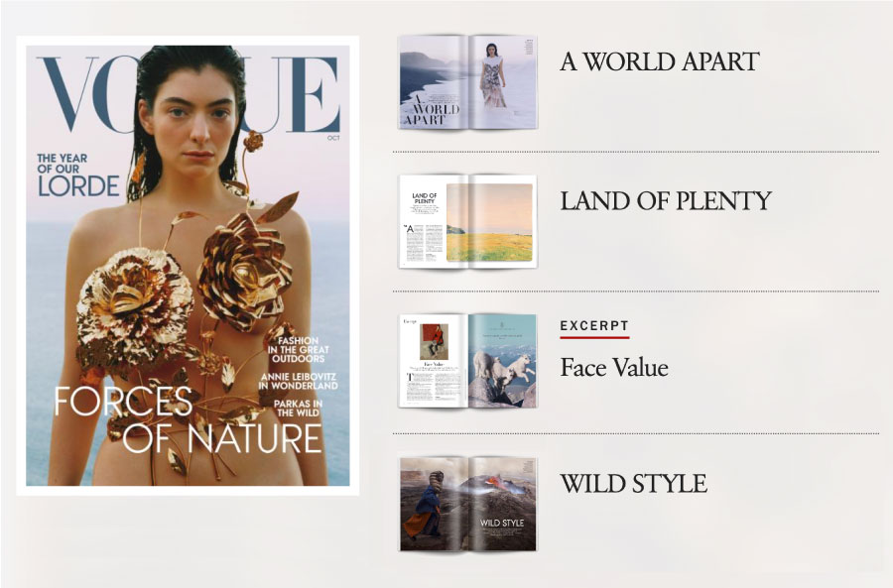Open the A World Apart spread thumbnail
This screenshot has width=893, height=588.
[x=467, y=82]
